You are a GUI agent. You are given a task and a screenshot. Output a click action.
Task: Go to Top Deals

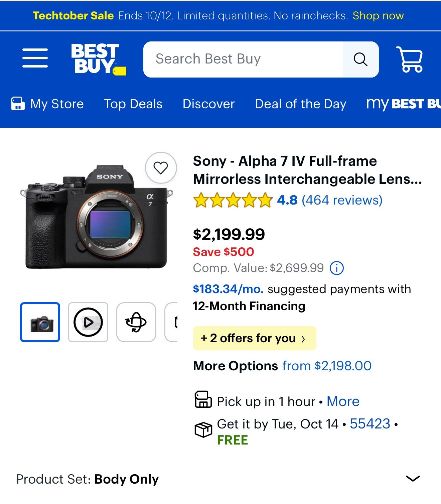[x=133, y=104]
